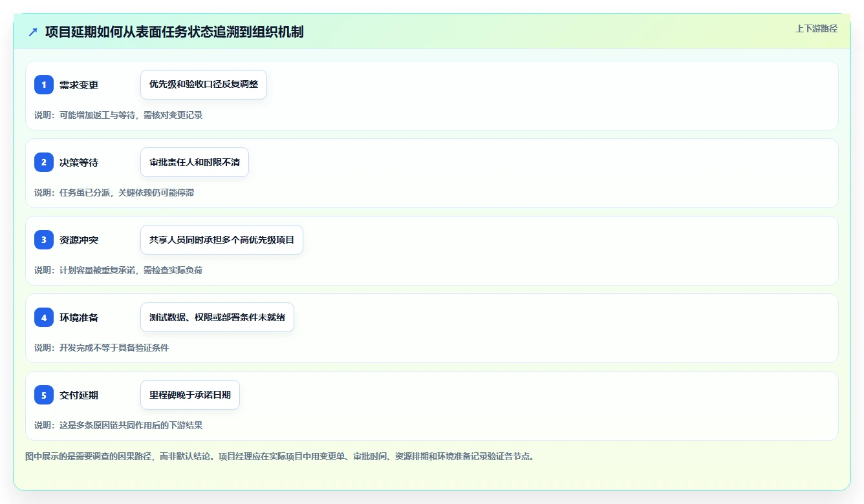Click the 需求变更 step heading
This screenshot has height=504, width=864.
79,85
